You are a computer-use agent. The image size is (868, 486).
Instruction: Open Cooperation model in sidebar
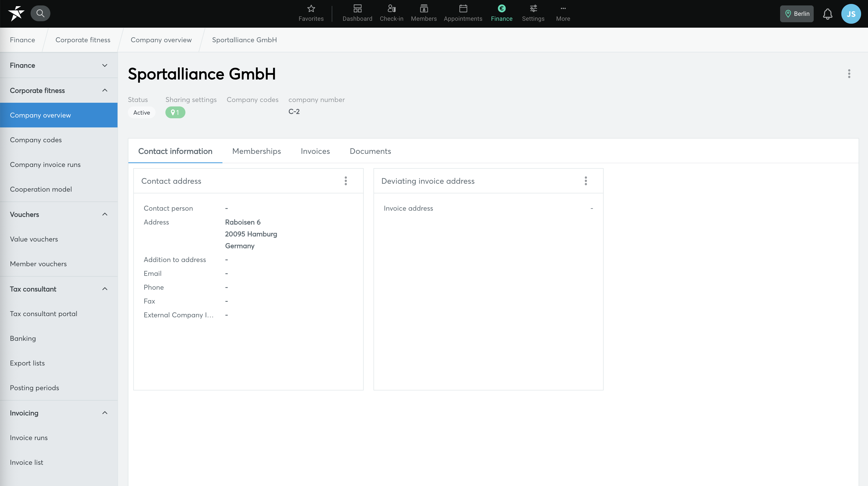coord(59,189)
